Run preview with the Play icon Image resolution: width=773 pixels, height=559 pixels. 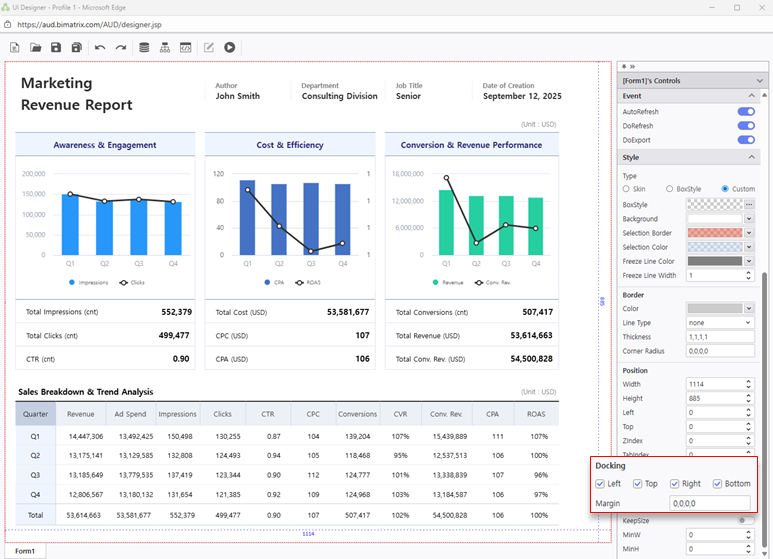point(230,47)
